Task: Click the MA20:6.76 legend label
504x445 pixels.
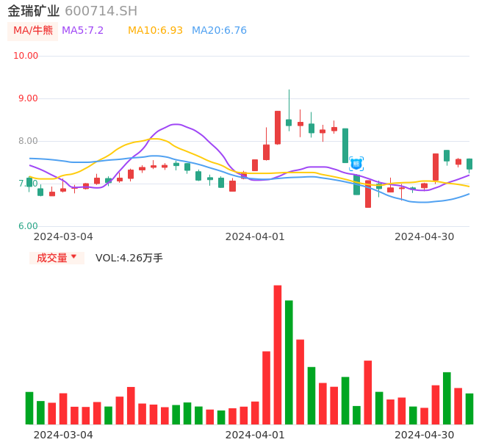Action: coord(219,31)
